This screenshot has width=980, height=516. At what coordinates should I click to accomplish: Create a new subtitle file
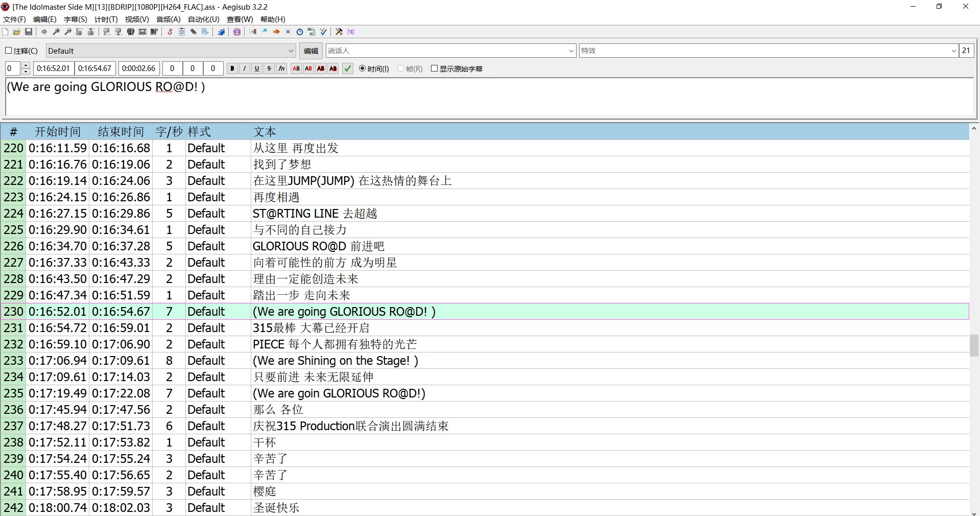click(x=5, y=32)
